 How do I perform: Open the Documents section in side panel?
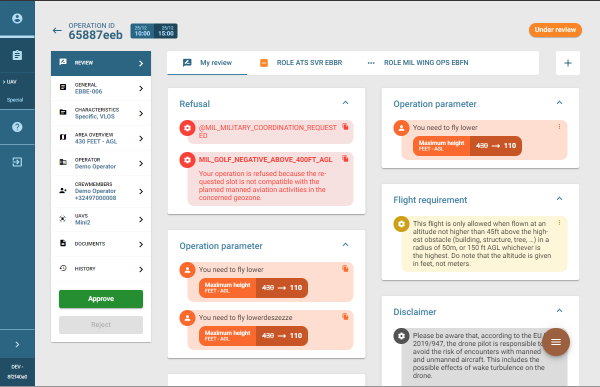101,244
